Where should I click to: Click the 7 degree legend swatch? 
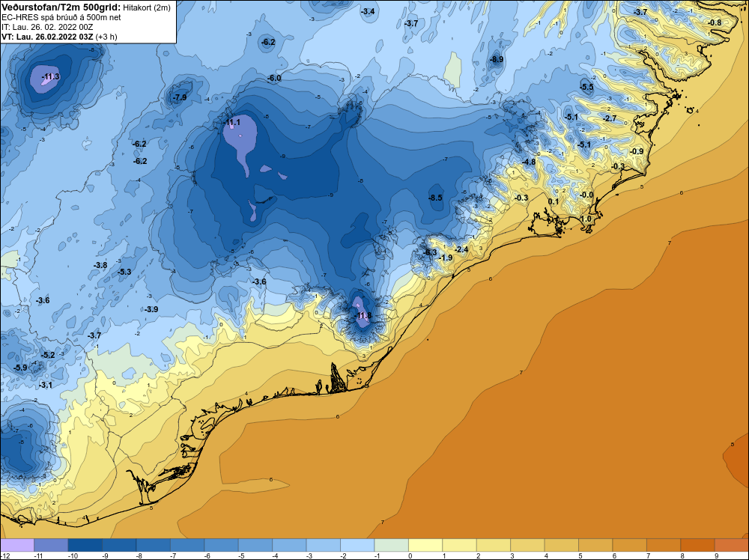[x=664, y=545]
